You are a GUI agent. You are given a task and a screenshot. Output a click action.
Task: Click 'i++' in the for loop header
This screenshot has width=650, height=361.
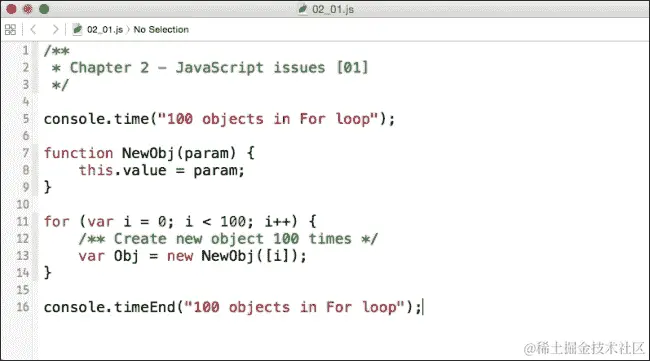click(x=277, y=222)
